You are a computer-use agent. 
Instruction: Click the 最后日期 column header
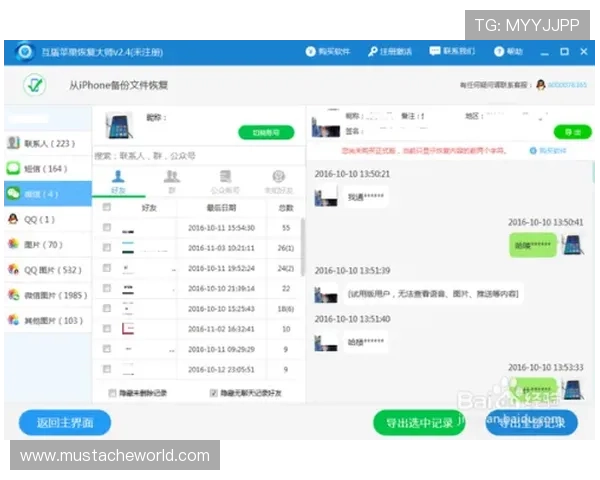click(x=221, y=208)
